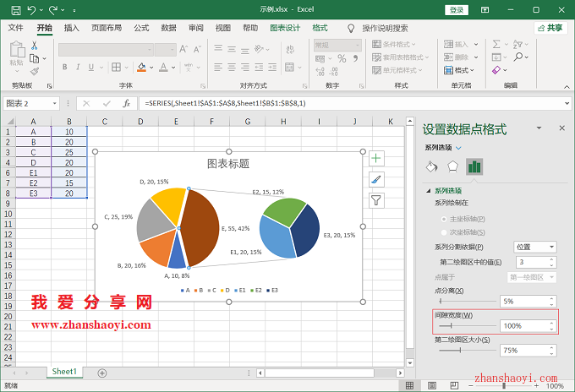Click the Gap Width slider

pos(467,326)
